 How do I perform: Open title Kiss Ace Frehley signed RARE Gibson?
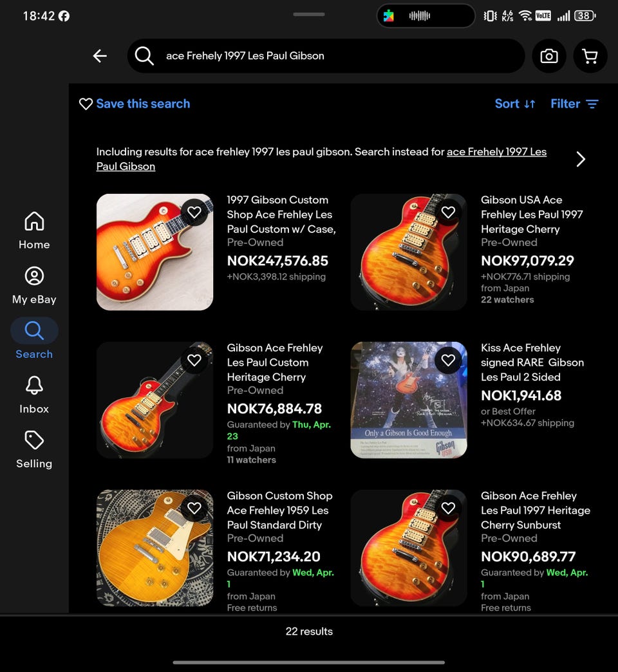(x=532, y=362)
